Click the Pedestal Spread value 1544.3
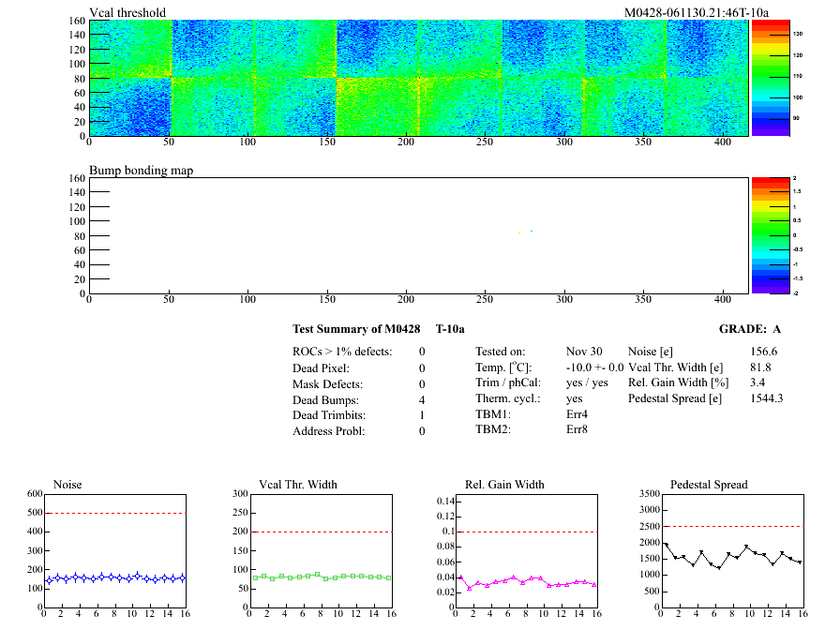Viewport: 840px width, 630px height. pos(766,398)
